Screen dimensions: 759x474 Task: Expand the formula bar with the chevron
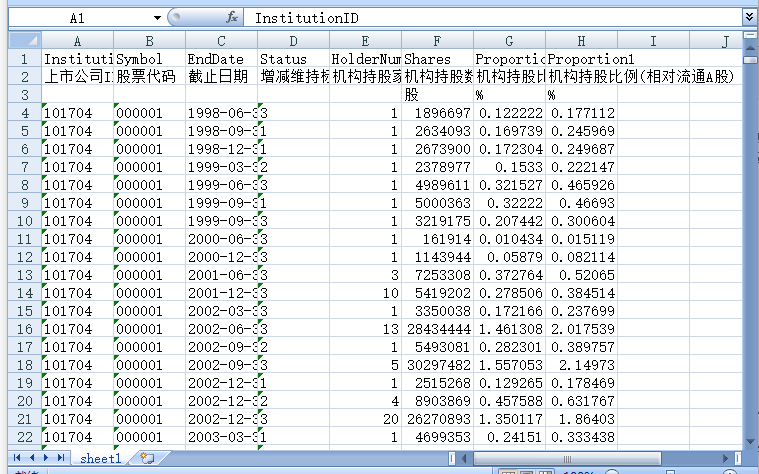[x=749, y=18]
